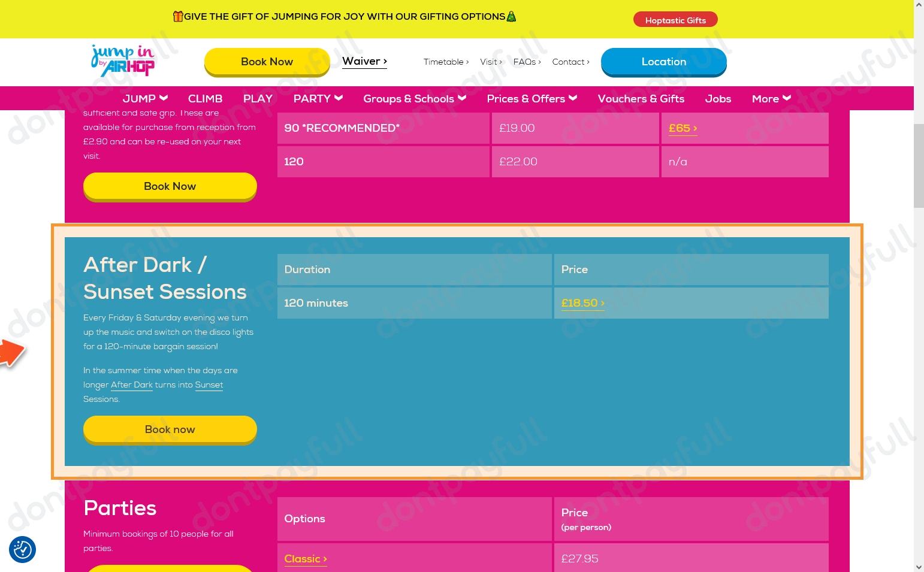Select Vouchers & Gifts in navigation

tap(641, 98)
